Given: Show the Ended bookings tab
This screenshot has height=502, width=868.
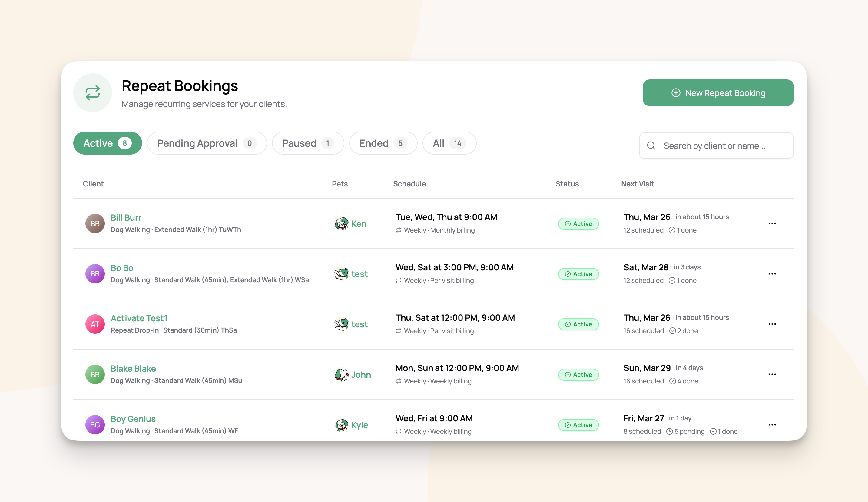Looking at the screenshot, I should point(383,143).
